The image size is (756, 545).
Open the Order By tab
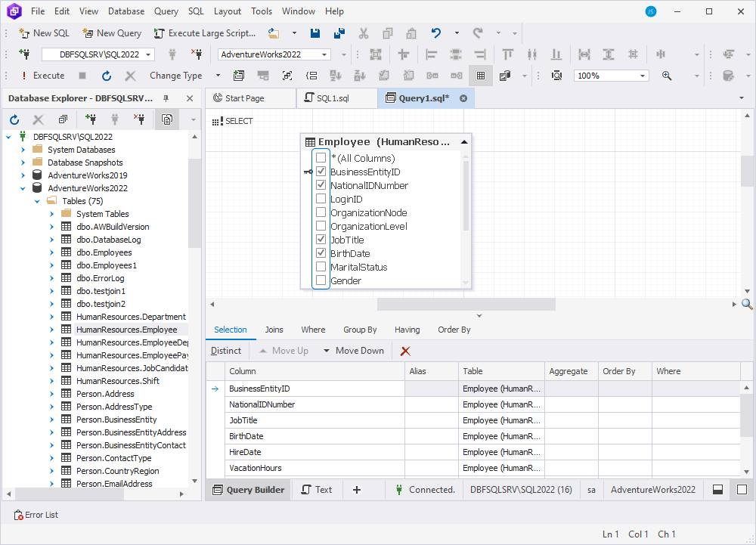tap(454, 330)
